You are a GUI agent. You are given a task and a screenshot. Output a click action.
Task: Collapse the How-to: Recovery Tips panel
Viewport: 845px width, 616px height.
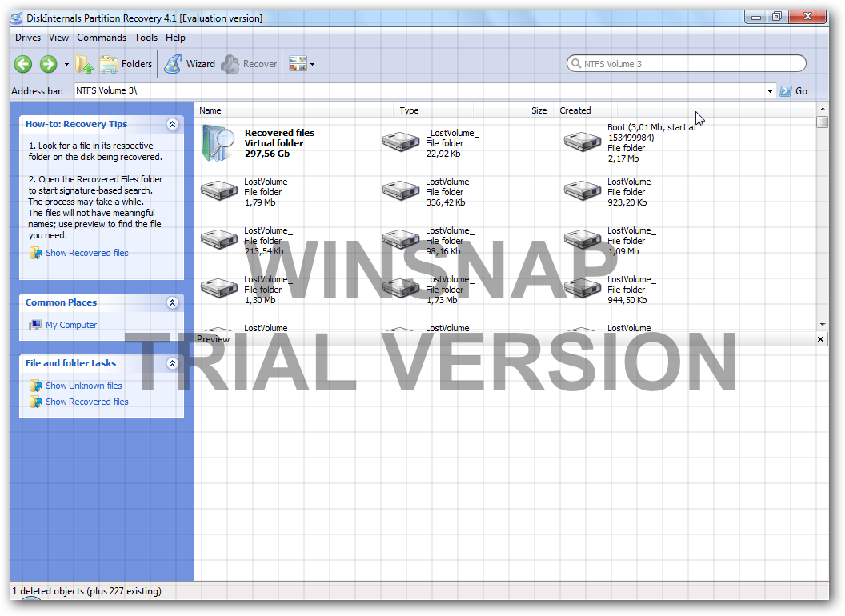(x=173, y=125)
